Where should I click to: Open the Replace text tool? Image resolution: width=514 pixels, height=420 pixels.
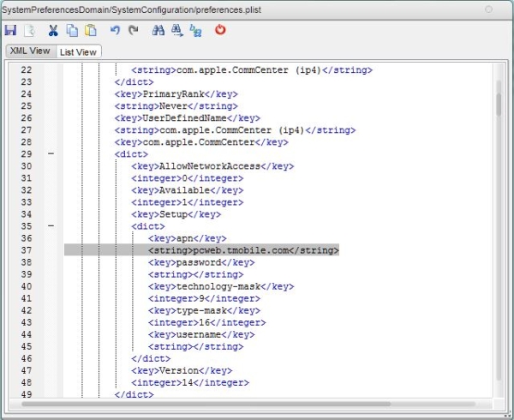click(x=195, y=30)
